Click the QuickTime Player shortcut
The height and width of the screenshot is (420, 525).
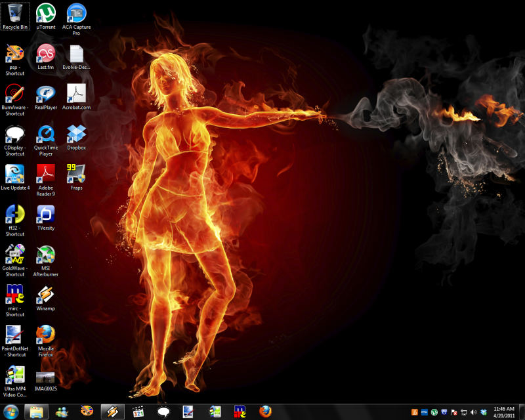click(x=45, y=134)
